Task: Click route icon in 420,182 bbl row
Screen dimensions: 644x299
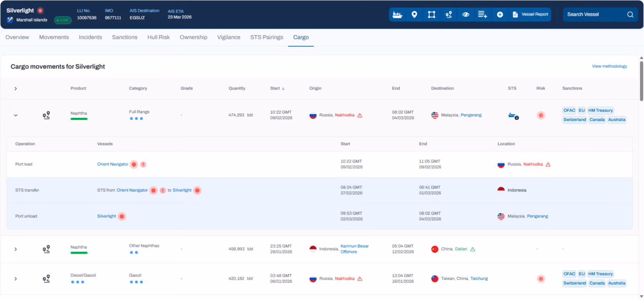Action: (x=46, y=279)
